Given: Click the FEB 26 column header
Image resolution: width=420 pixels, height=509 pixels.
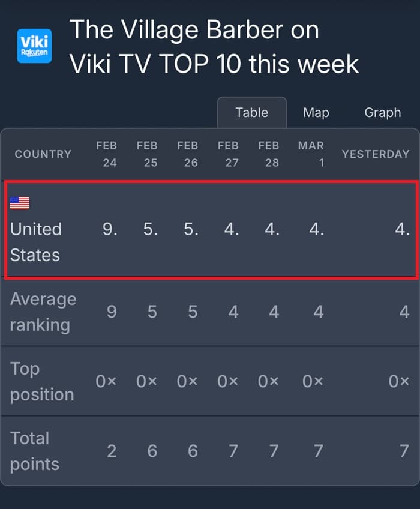Looking at the screenshot, I should pyautogui.click(x=188, y=154).
